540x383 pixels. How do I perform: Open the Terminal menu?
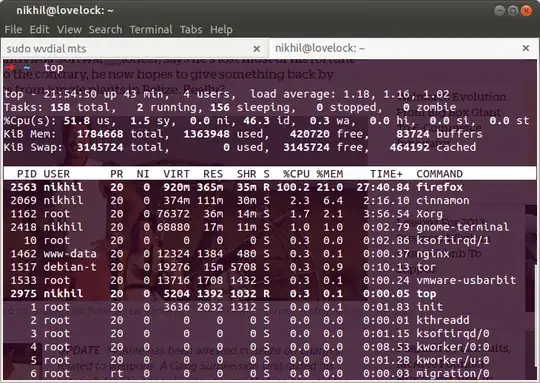(151, 30)
